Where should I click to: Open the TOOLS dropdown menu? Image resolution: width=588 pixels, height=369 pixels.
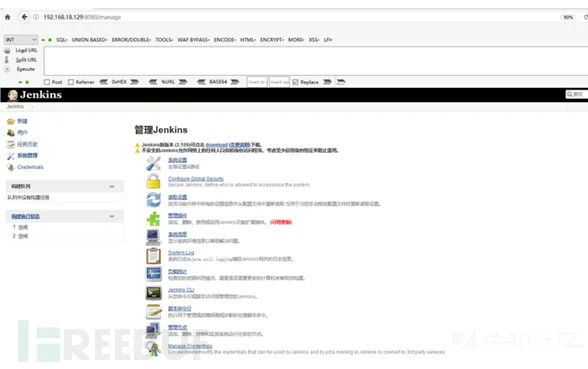[164, 39]
